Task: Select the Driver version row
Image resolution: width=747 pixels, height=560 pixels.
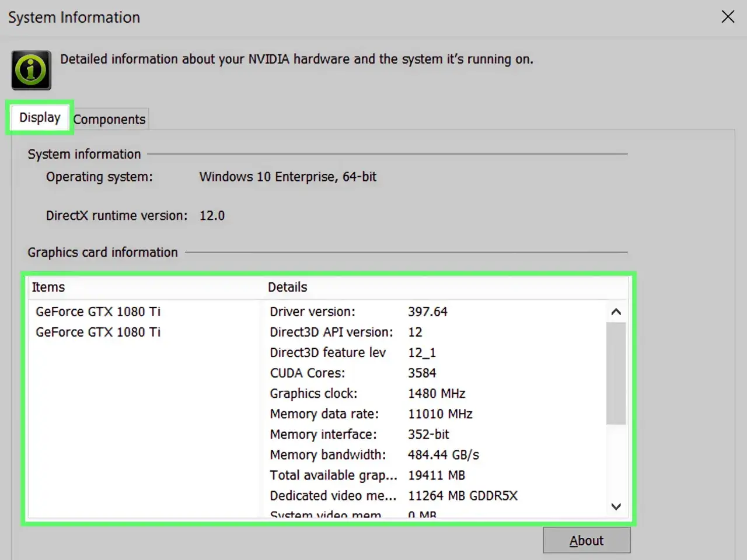Action: coord(435,311)
